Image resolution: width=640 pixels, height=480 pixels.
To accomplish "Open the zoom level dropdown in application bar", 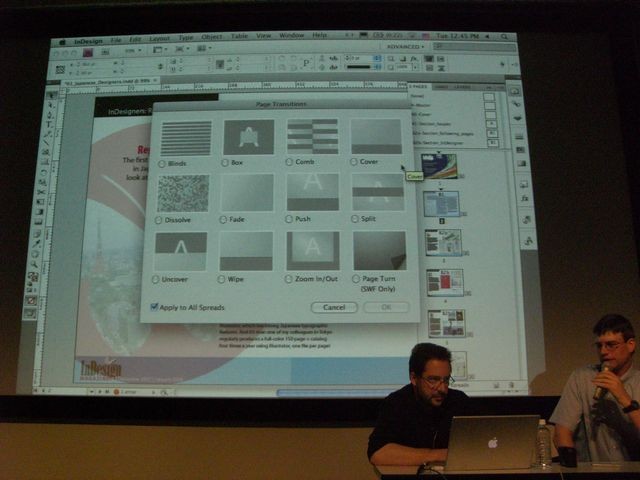I will click(133, 51).
